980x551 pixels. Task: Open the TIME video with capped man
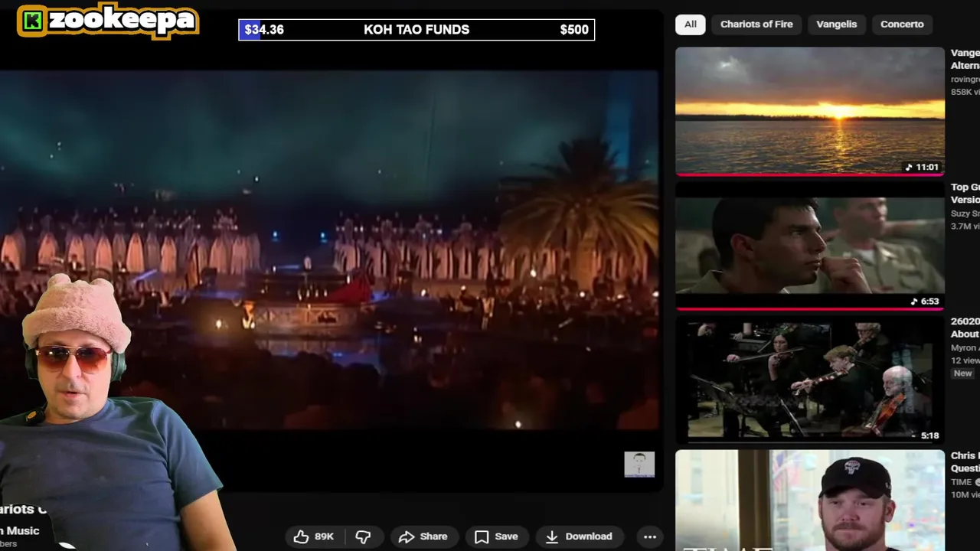click(810, 500)
